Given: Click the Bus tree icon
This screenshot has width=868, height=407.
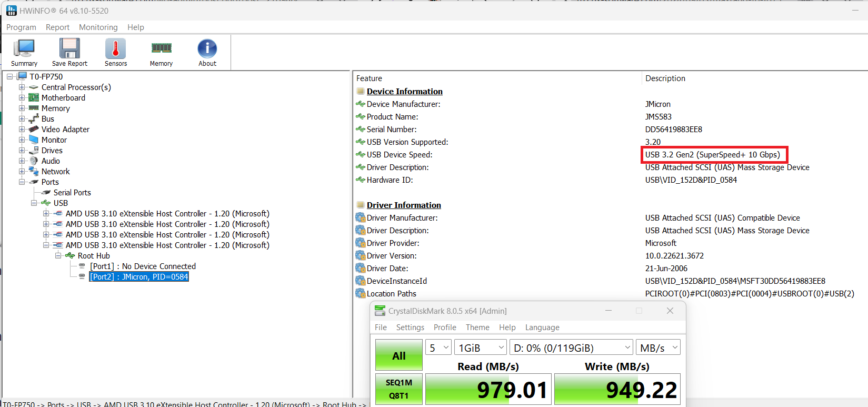Looking at the screenshot, I should (x=34, y=118).
